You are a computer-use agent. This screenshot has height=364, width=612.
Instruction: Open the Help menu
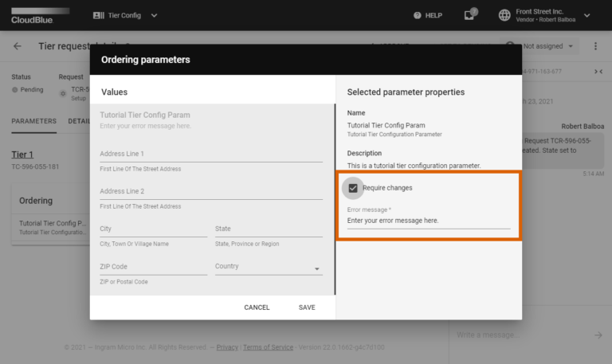428,15
